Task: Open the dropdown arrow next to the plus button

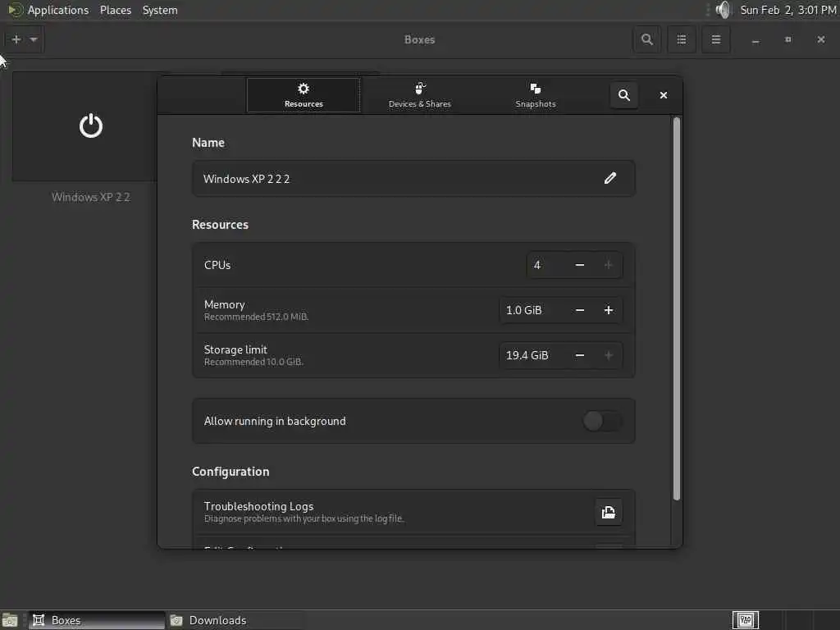Action: tap(34, 39)
